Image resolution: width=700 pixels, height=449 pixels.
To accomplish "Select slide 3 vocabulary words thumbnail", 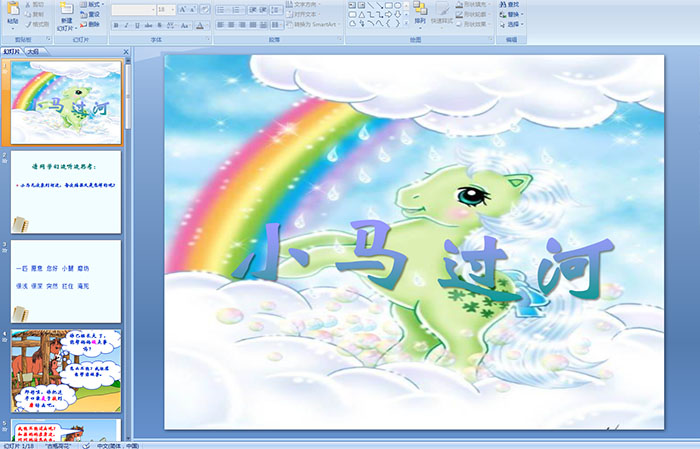I will (66, 282).
